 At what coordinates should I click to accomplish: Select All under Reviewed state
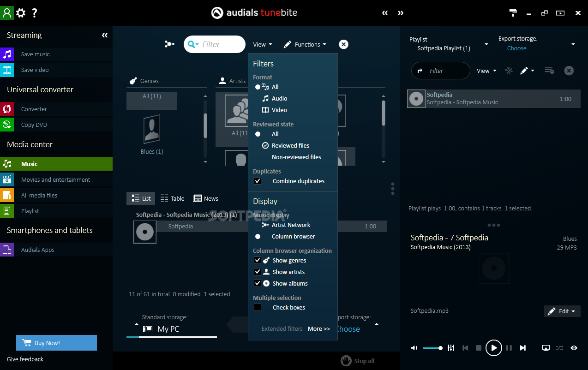point(267,134)
